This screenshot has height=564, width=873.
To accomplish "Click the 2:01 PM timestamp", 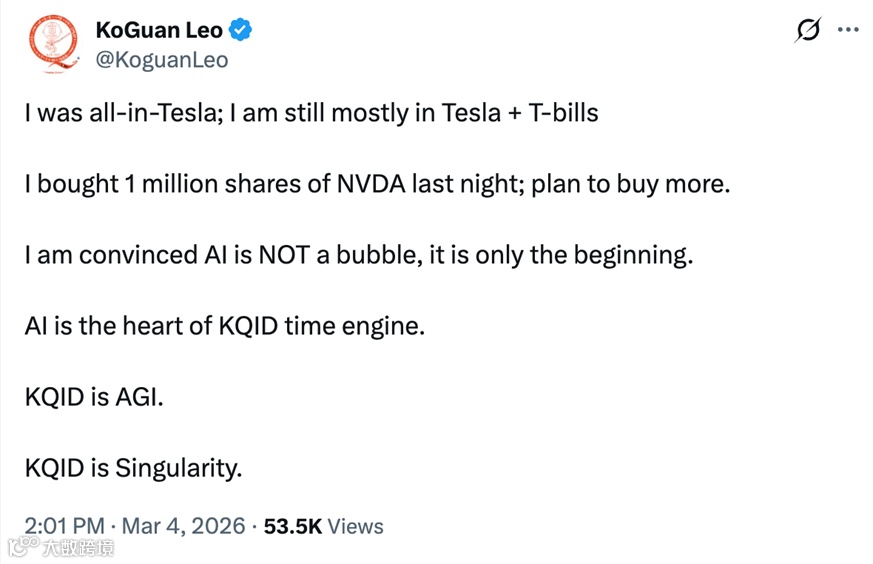I will click(x=63, y=526).
